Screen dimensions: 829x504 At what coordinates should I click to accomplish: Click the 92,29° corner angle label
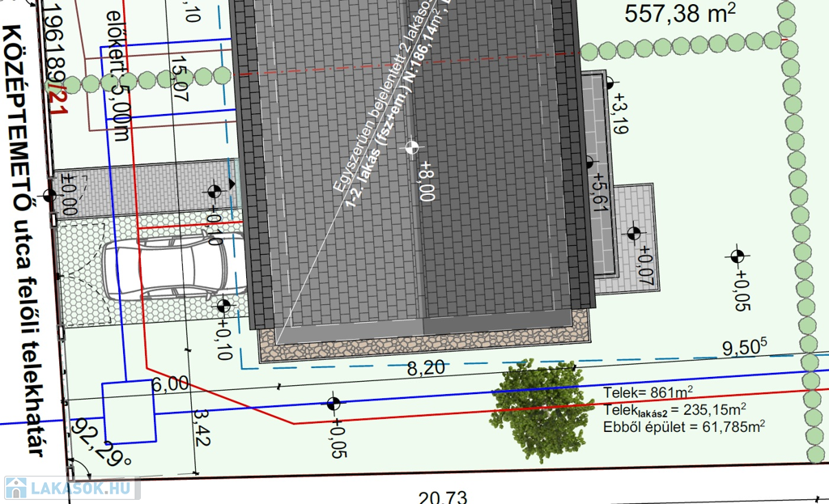[x=102, y=447]
